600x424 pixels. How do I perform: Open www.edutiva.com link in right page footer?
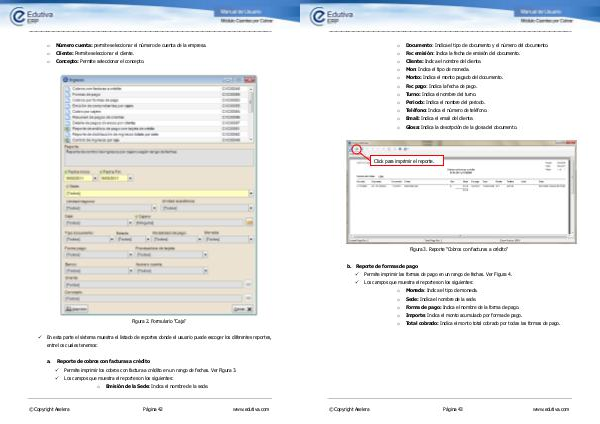(552, 410)
